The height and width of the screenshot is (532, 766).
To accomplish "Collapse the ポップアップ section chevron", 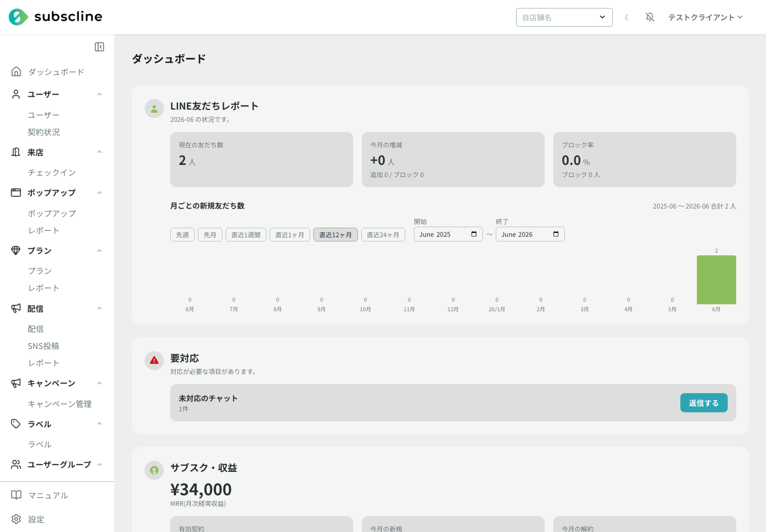I will tap(99, 193).
